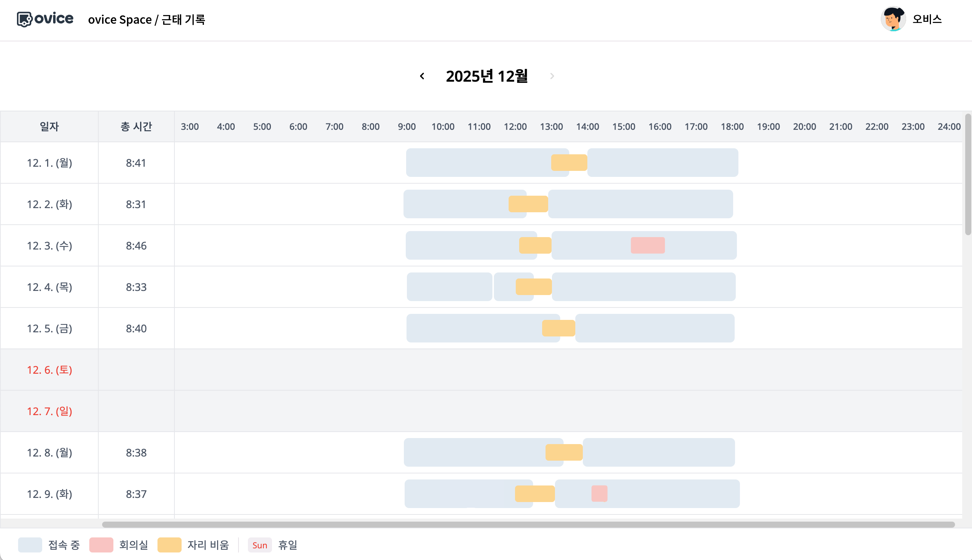Viewport: 972px width, 560px height.
Task: Click the 접속 중 legend color swatch
Action: click(30, 545)
